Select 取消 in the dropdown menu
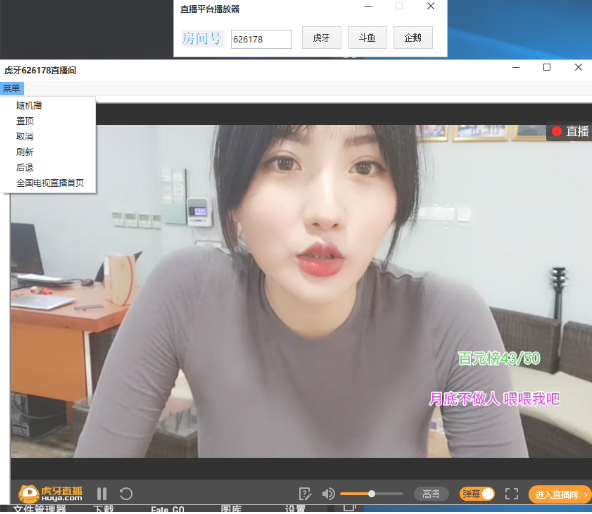This screenshot has width=592, height=514. [x=25, y=136]
